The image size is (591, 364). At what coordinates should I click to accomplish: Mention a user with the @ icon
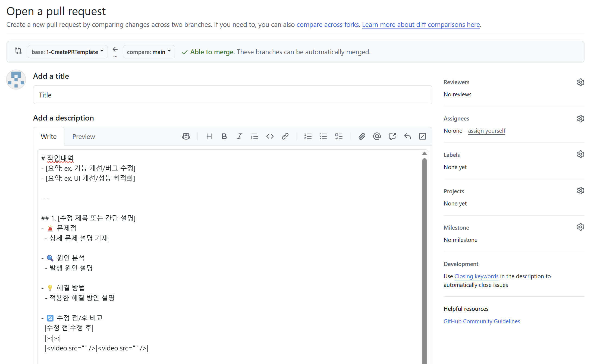[x=377, y=136]
